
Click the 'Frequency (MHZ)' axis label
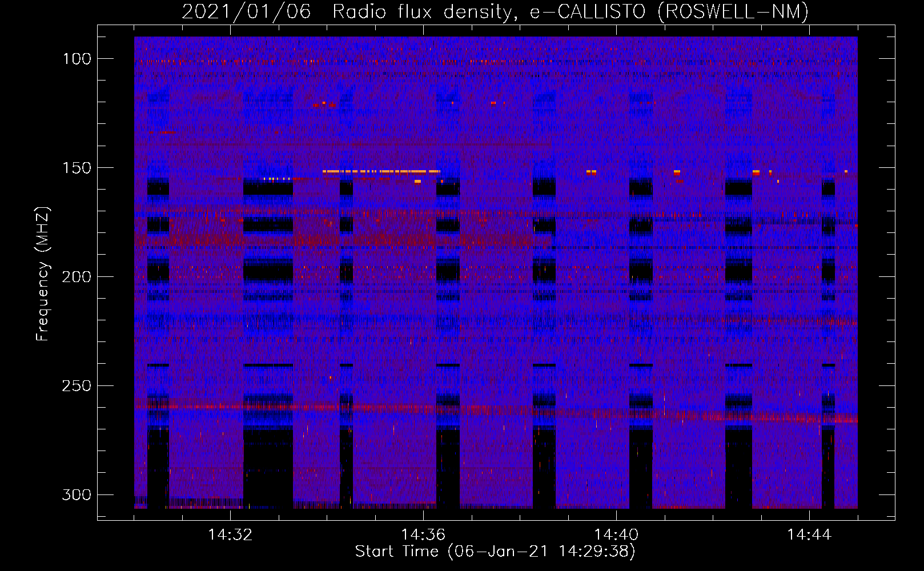43,274
